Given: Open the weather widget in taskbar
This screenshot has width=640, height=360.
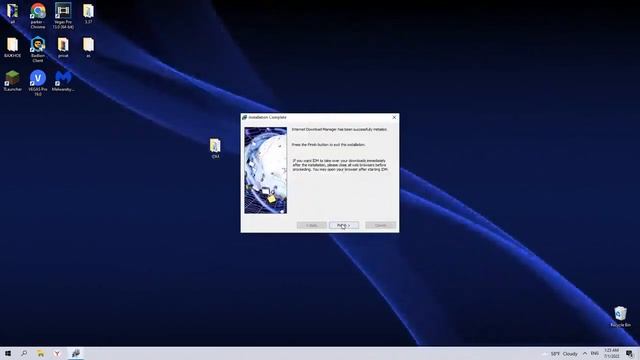Looking at the screenshot, I should coord(561,354).
